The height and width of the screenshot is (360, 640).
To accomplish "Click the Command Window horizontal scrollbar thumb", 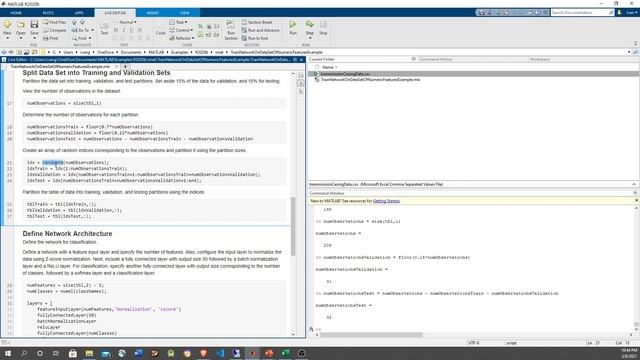I will tap(371, 335).
